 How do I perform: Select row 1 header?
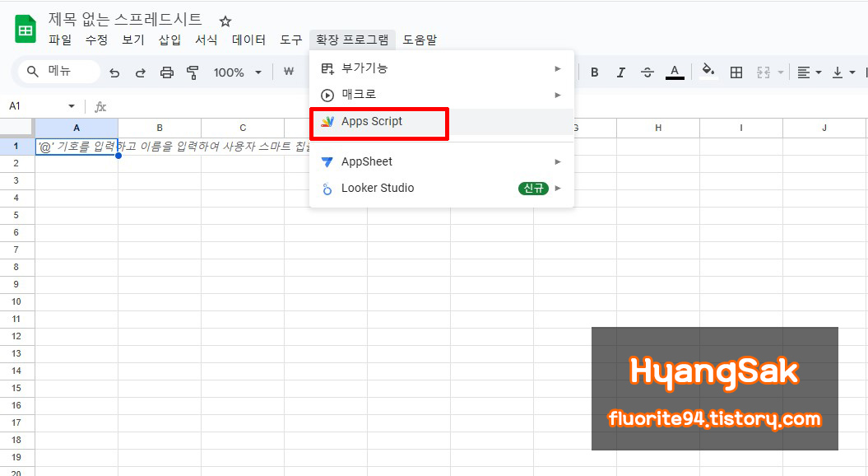click(17, 147)
